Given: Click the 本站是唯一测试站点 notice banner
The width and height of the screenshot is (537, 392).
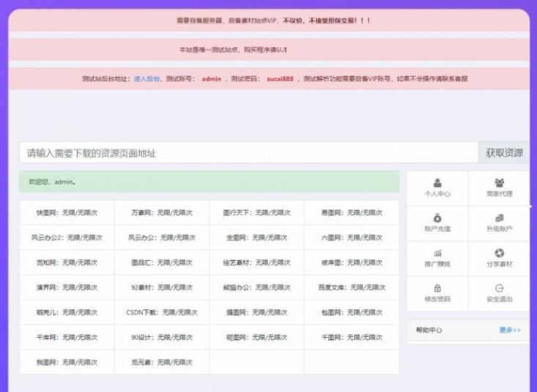Looking at the screenshot, I should tap(269, 50).
